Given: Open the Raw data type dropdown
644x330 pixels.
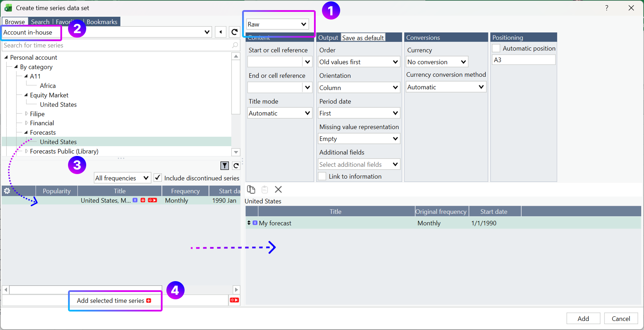Looking at the screenshot, I should (x=277, y=24).
